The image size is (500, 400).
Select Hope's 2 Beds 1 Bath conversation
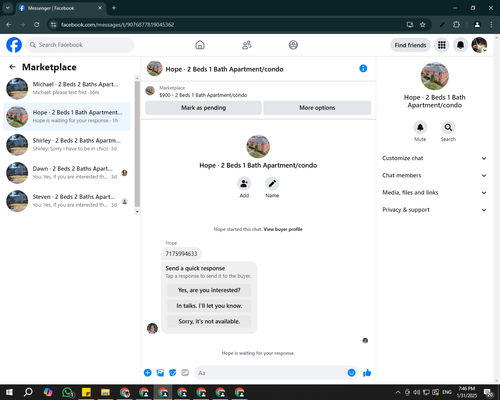pos(67,116)
